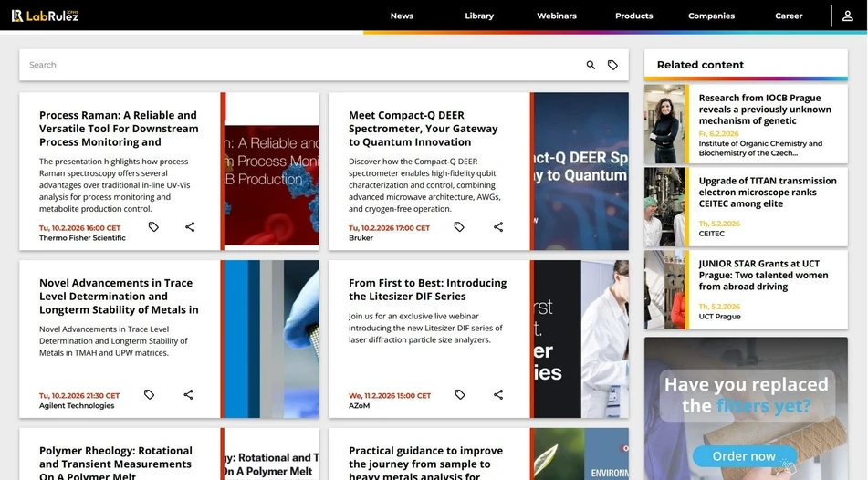
Task: Open the user account icon
Action: coord(848,16)
